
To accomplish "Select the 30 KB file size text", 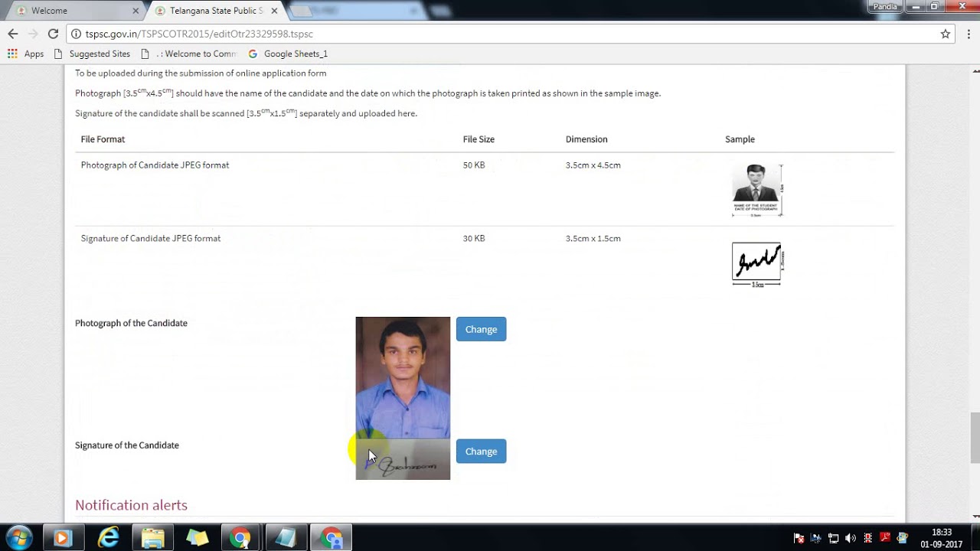I will (x=474, y=239).
